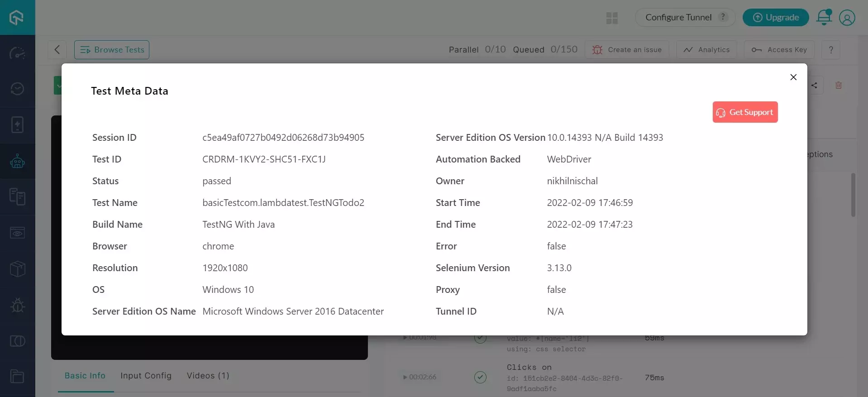Open the notifications bell icon

point(824,18)
